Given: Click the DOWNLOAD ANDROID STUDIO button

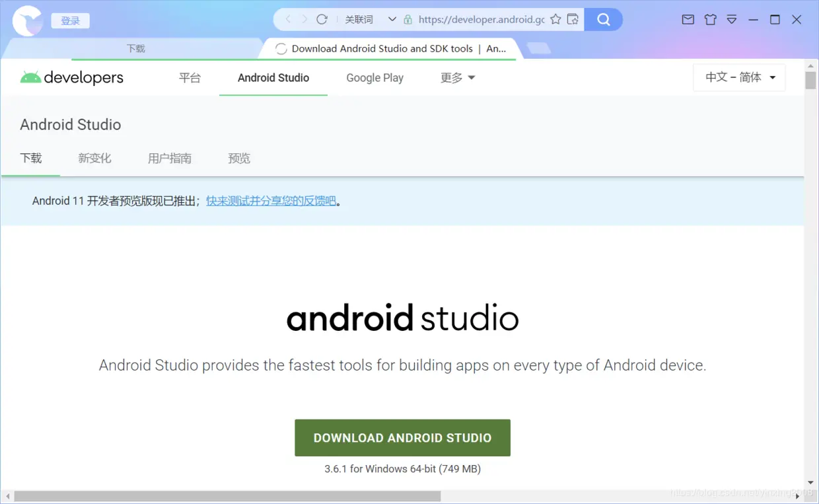Looking at the screenshot, I should coord(402,437).
